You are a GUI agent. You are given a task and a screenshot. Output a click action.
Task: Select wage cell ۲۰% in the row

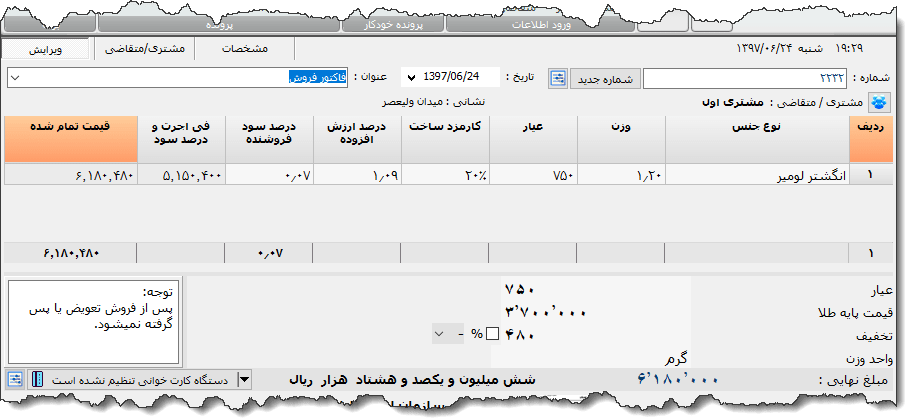[x=445, y=175]
